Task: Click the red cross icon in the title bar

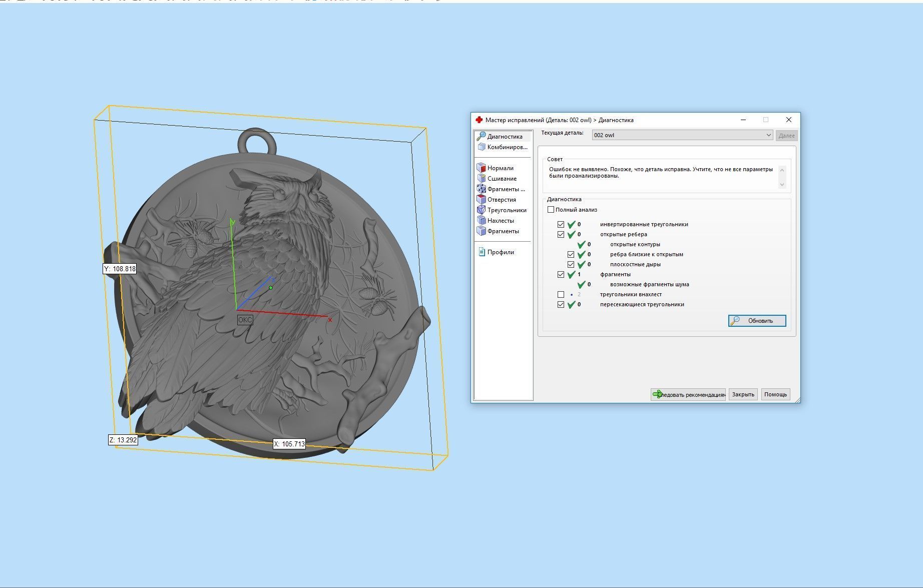Action: tap(479, 120)
